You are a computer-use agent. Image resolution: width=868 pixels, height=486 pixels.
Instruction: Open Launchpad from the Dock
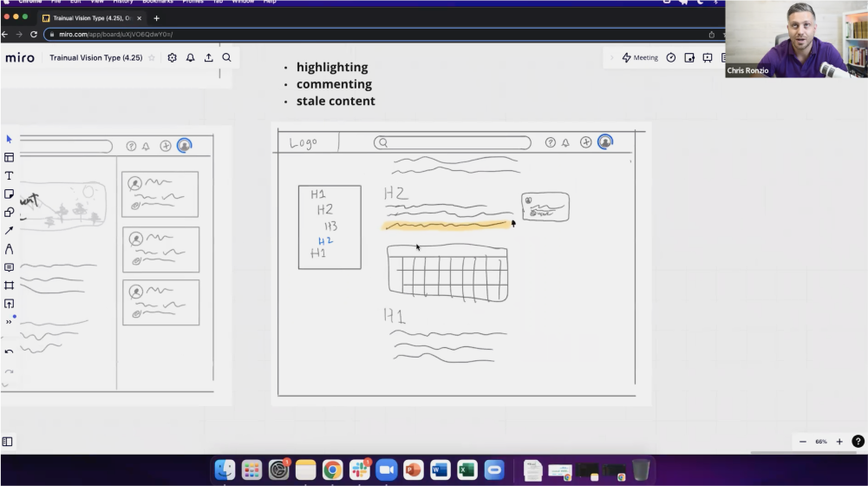[x=251, y=470]
